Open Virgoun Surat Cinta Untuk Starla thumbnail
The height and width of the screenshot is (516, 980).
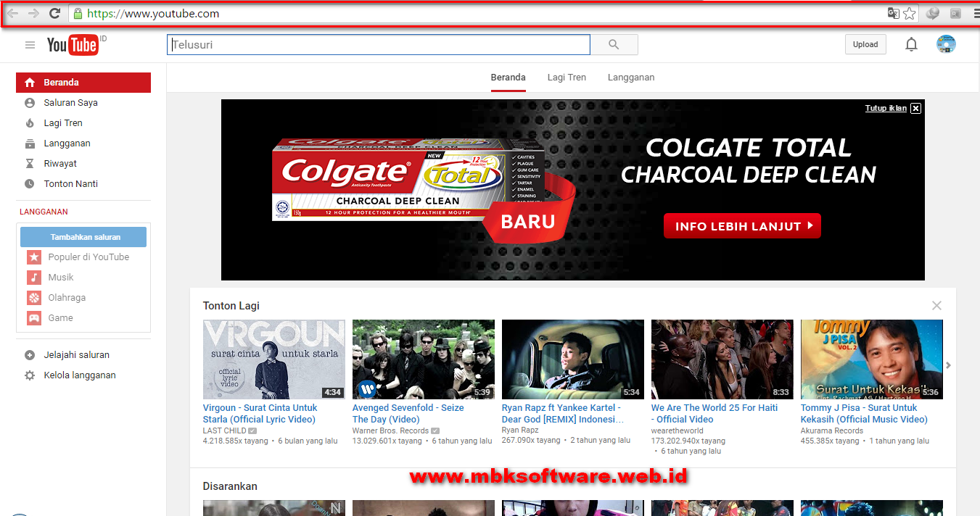point(274,359)
